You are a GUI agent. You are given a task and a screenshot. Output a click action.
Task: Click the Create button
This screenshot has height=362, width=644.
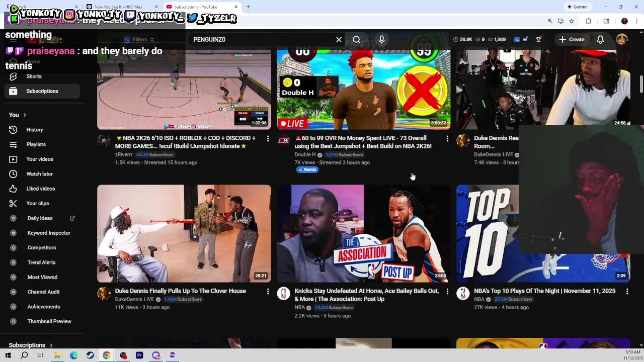[572, 39]
